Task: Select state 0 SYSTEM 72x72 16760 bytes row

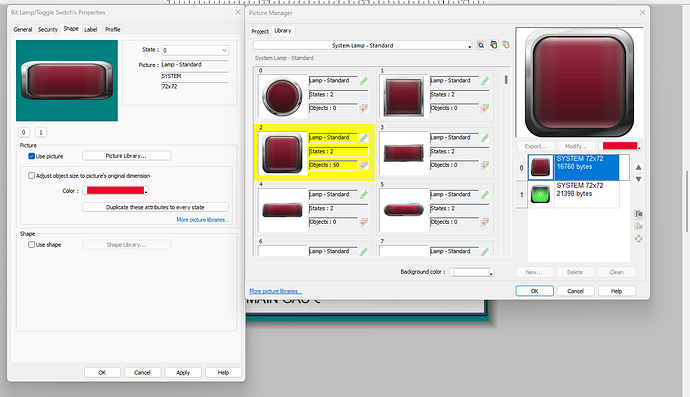Action: [x=573, y=167]
